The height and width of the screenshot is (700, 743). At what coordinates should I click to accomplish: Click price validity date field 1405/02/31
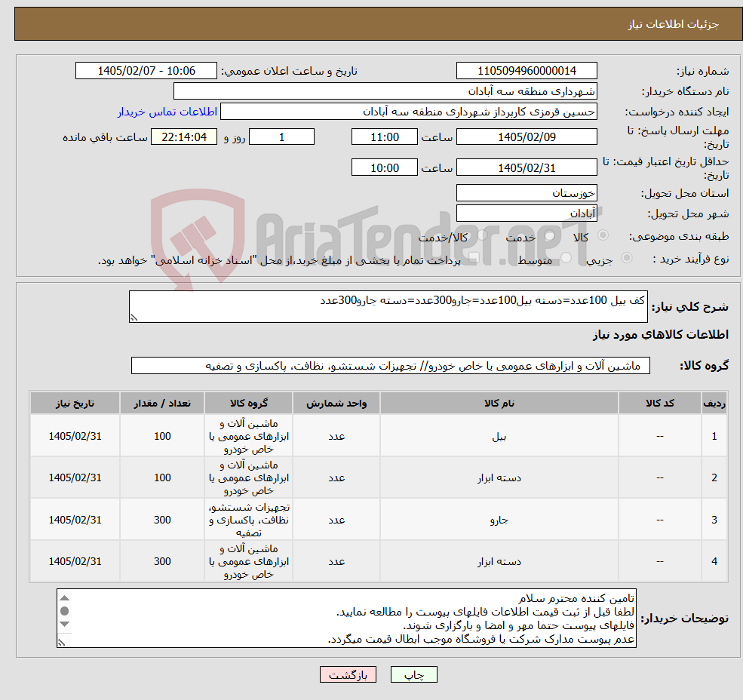[527, 167]
